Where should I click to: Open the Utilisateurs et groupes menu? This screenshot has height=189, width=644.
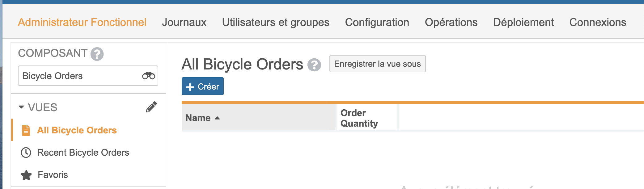[x=276, y=22]
